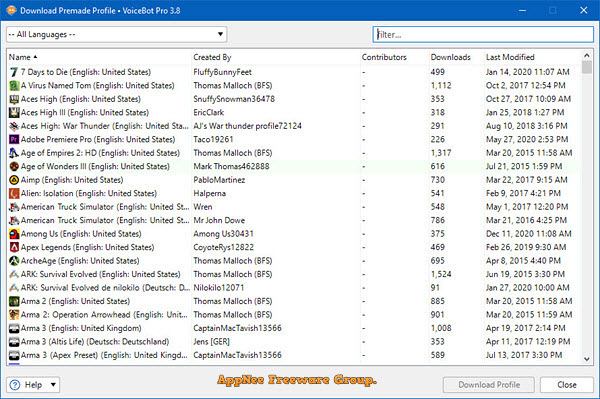Click the 7 Days to Die game icon

click(x=14, y=72)
